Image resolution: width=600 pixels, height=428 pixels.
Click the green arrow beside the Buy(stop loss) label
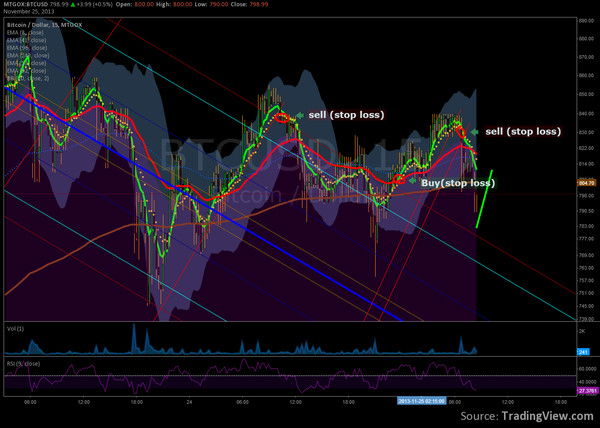pos(411,181)
